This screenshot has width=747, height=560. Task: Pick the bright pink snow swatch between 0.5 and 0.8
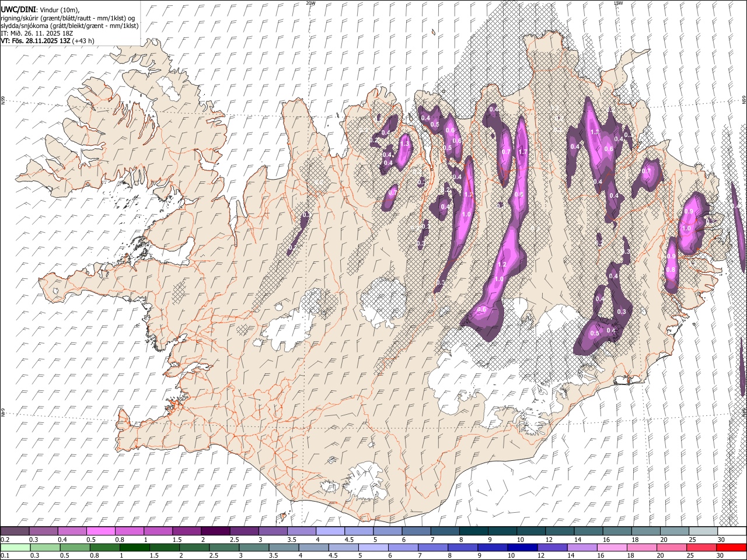pos(100,531)
